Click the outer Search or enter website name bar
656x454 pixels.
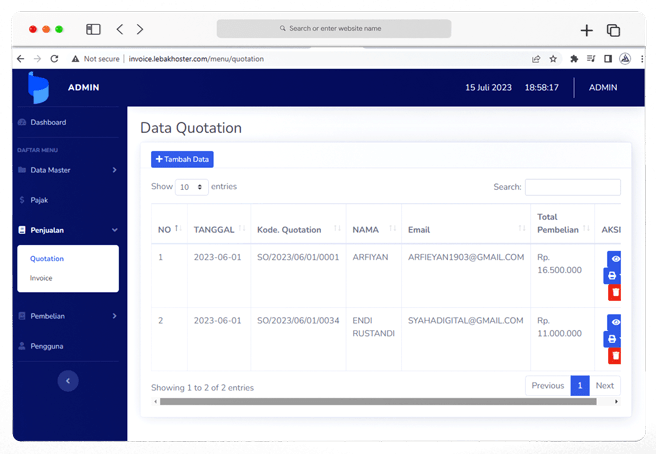click(334, 28)
